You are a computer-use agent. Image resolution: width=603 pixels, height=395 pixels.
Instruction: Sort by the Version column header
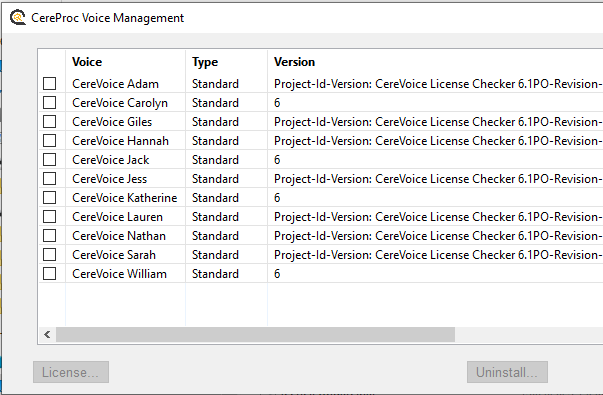click(294, 62)
